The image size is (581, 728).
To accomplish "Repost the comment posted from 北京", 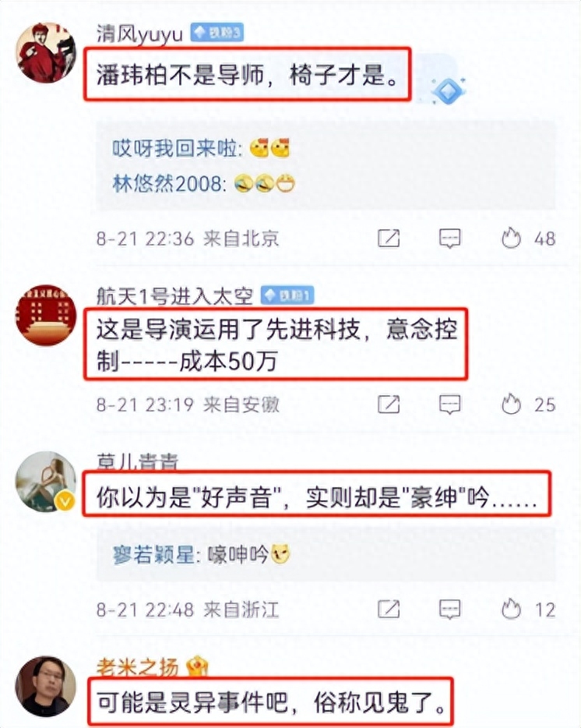I will coord(389,239).
